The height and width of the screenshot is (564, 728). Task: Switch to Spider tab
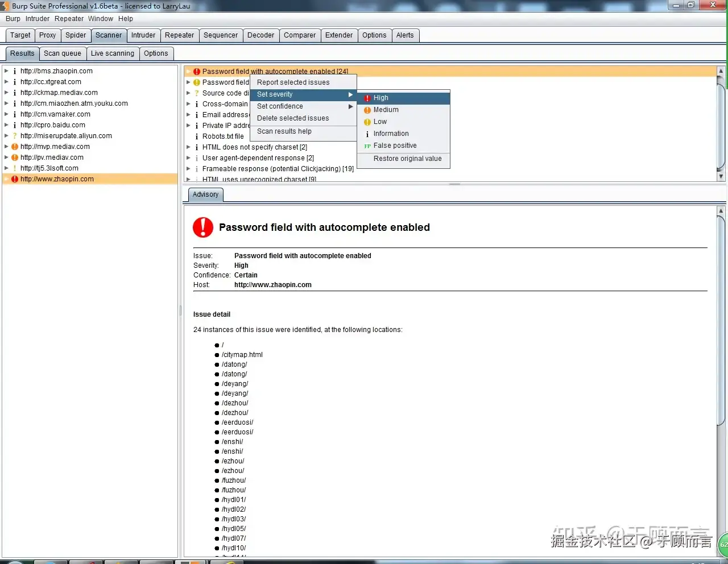click(x=76, y=35)
